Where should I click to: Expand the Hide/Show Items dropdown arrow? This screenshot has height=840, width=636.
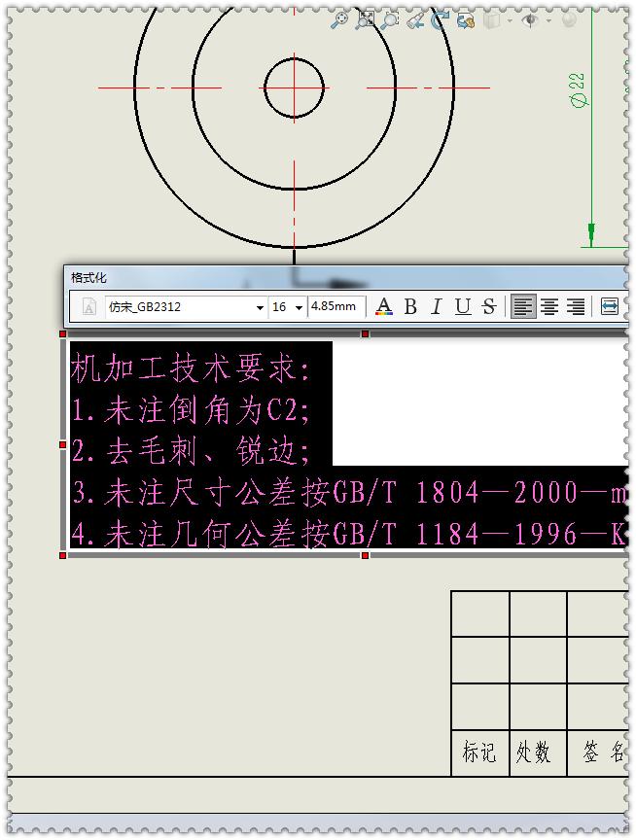pos(548,20)
